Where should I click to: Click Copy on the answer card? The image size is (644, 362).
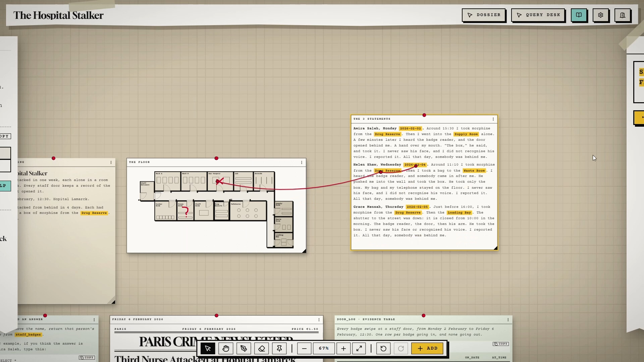click(87, 358)
